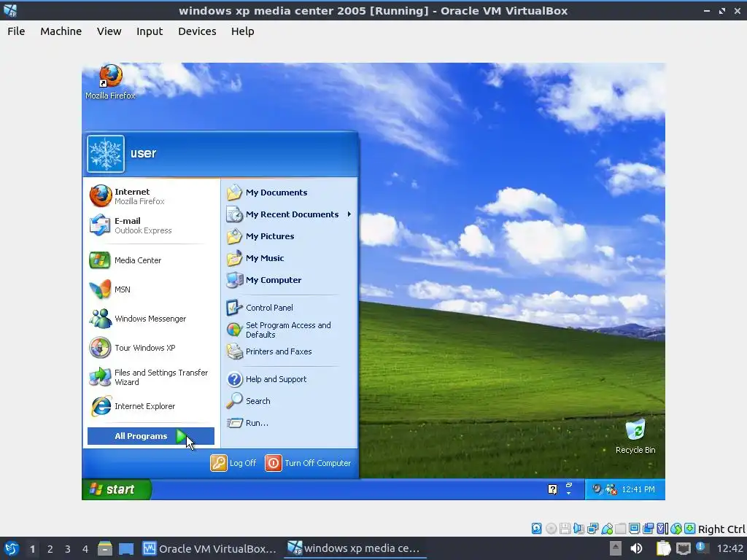Open the Run... dialog

pos(289,423)
